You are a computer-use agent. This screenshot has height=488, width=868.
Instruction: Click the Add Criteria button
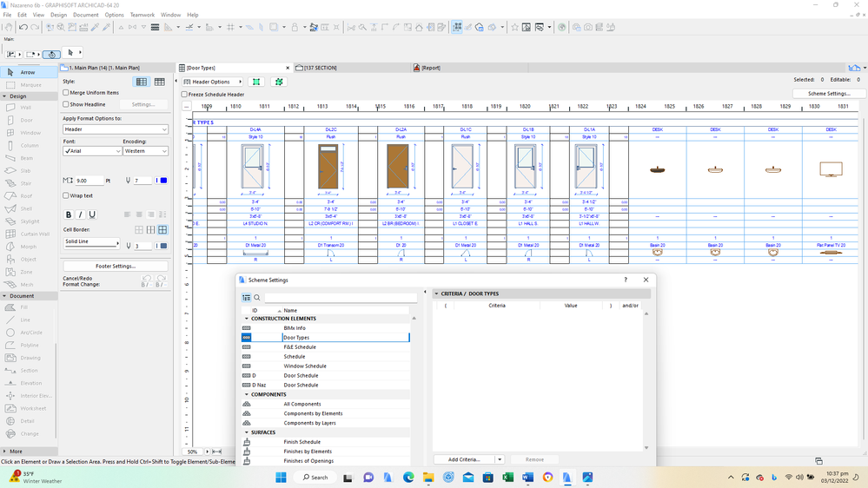(464, 459)
